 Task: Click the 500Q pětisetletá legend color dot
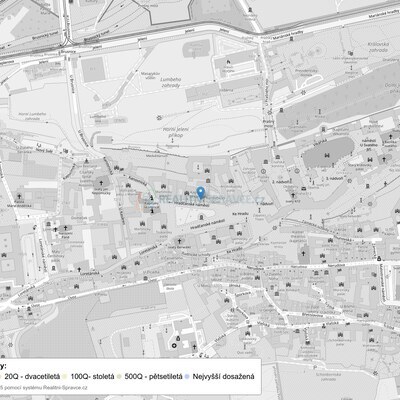(x=119, y=377)
